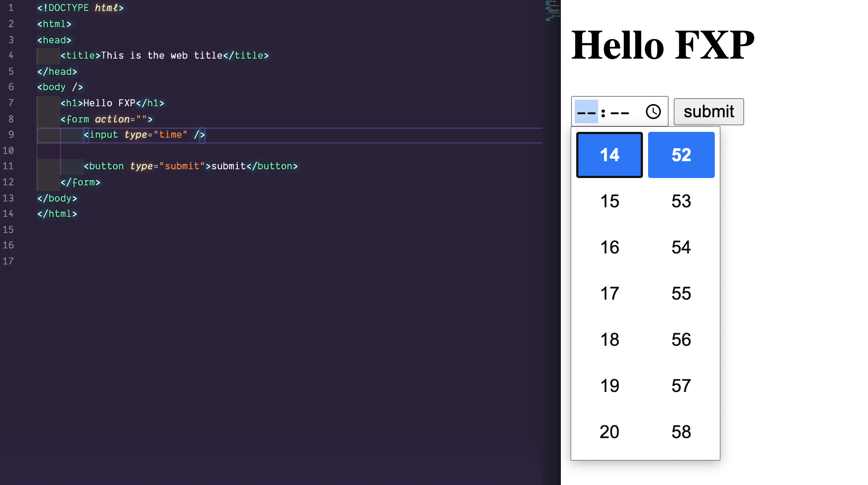Select minute 58 in the time picker
868x485 pixels.
click(681, 432)
